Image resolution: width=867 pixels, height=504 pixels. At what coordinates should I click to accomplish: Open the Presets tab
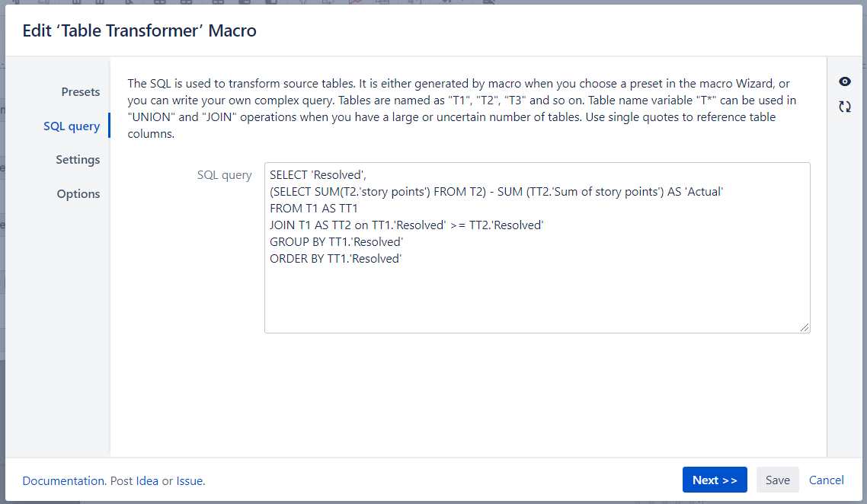81,92
